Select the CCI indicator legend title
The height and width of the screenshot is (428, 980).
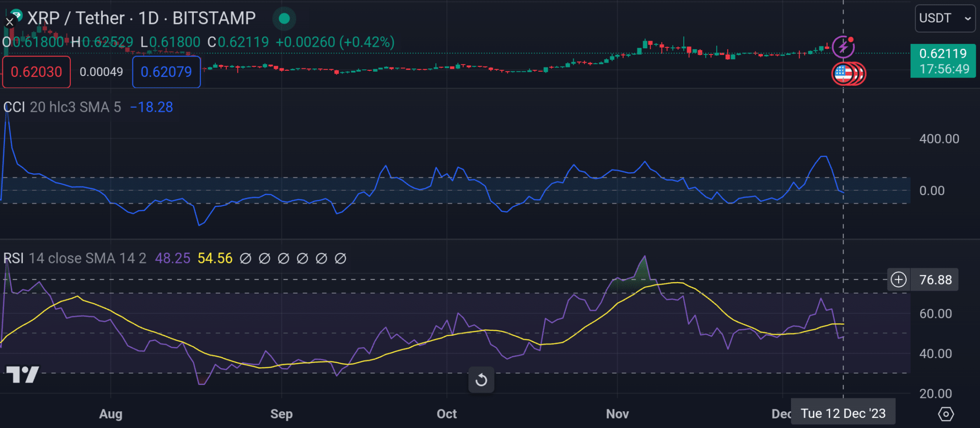pyautogui.click(x=14, y=107)
